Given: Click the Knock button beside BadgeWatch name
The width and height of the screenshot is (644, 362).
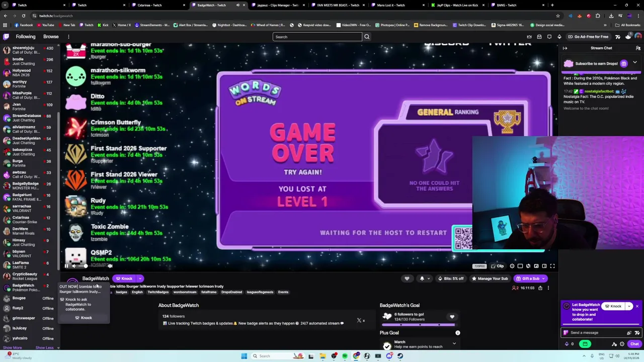Looking at the screenshot, I should pos(124,279).
